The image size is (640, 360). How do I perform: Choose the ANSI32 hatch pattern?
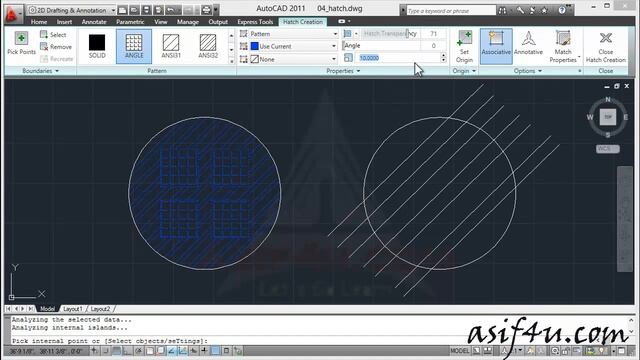point(208,46)
